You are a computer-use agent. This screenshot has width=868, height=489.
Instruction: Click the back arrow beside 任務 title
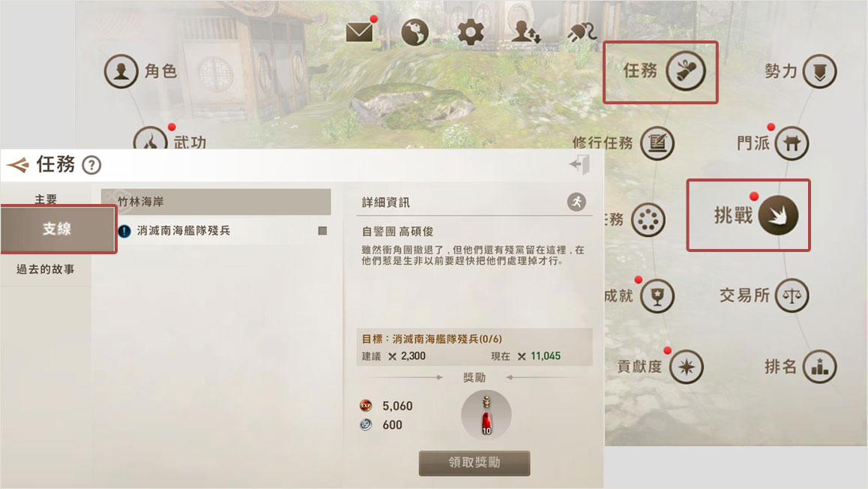(18, 165)
